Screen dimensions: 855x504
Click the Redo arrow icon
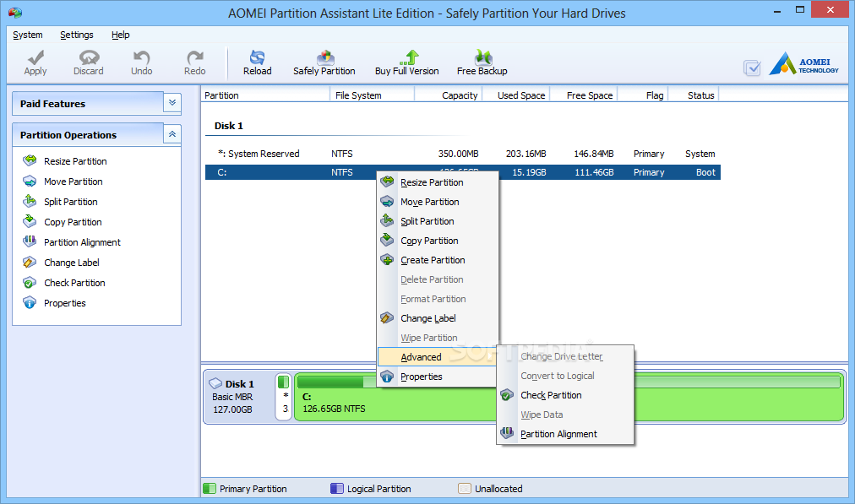point(194,57)
